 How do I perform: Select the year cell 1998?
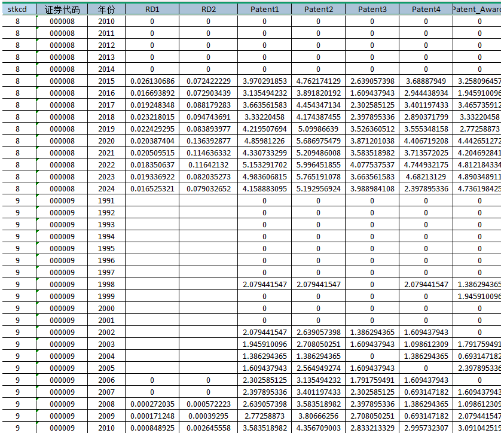[106, 284]
